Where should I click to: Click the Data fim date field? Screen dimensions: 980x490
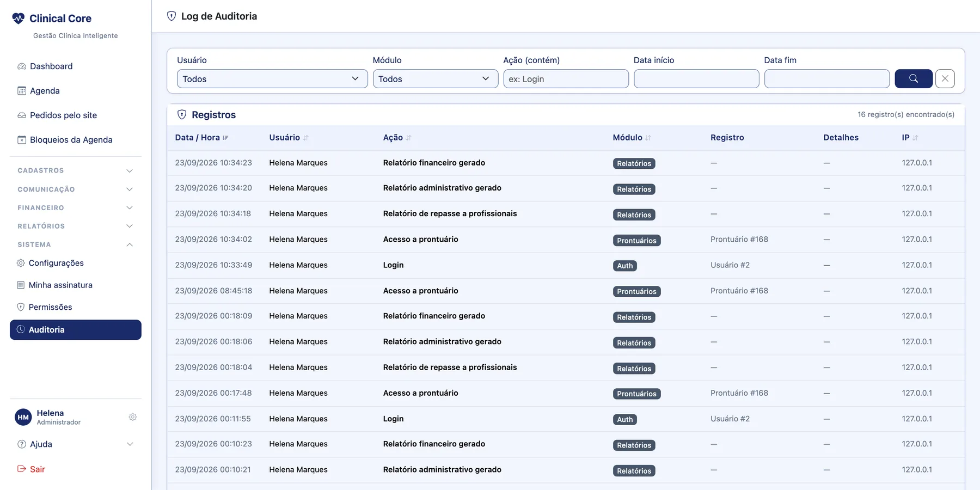click(827, 78)
